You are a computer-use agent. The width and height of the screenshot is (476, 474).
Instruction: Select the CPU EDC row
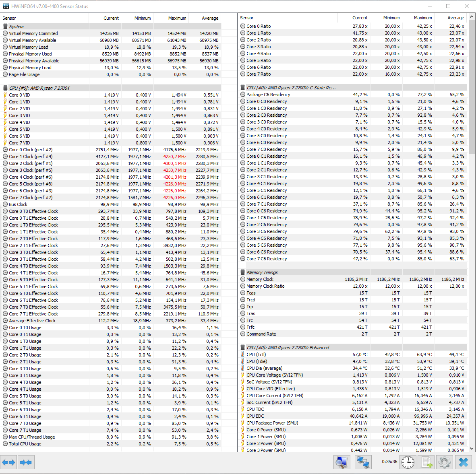(352, 416)
